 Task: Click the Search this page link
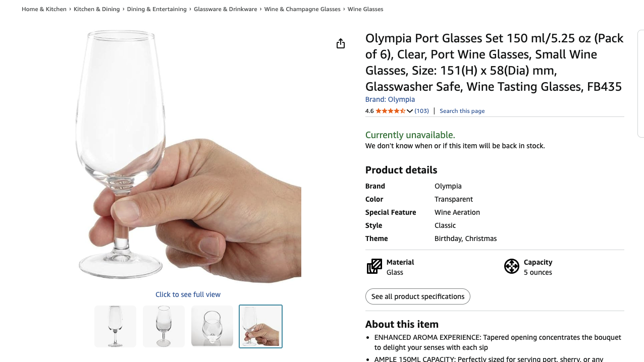pos(462,111)
